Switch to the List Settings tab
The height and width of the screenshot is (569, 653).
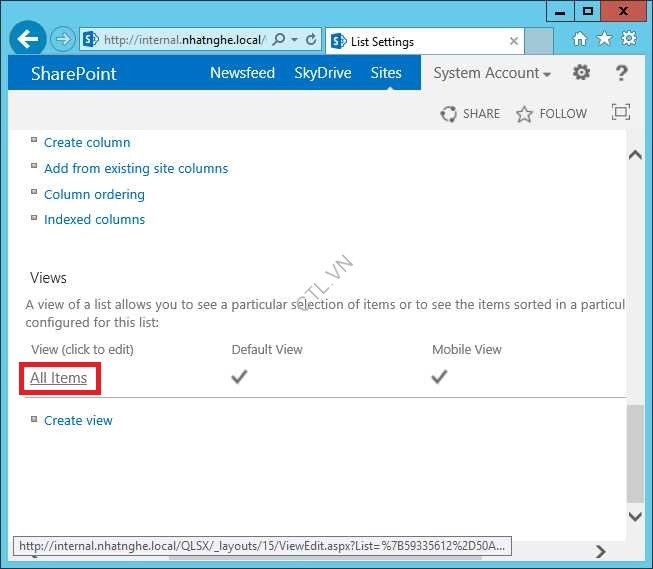click(x=420, y=41)
